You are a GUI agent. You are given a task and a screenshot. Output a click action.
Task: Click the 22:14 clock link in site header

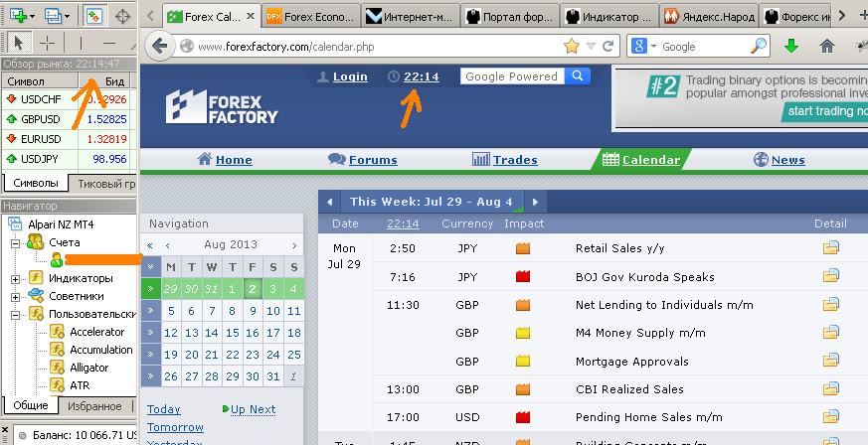pos(422,76)
